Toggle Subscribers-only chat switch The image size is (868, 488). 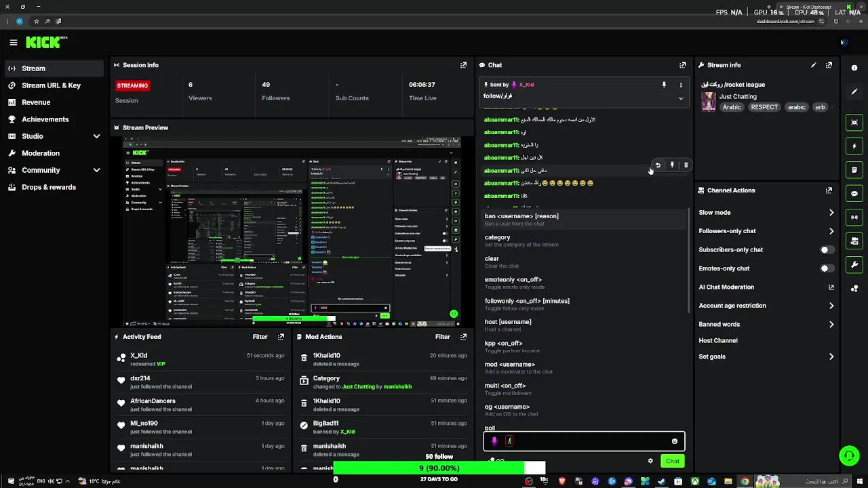[x=826, y=249]
